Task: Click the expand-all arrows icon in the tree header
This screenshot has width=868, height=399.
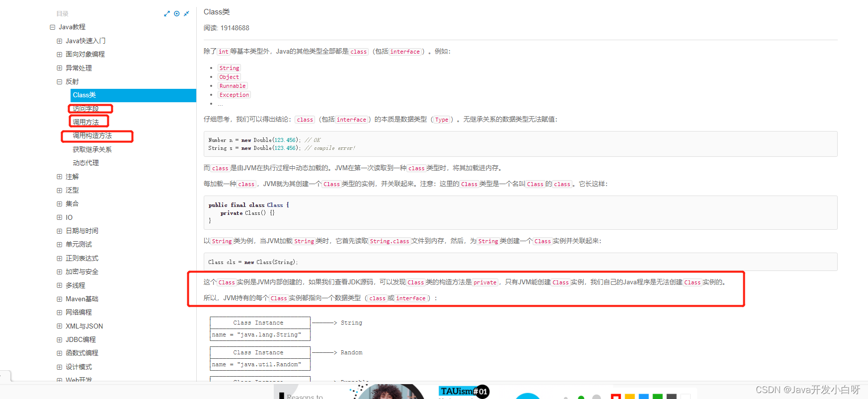Action: pyautogui.click(x=167, y=14)
